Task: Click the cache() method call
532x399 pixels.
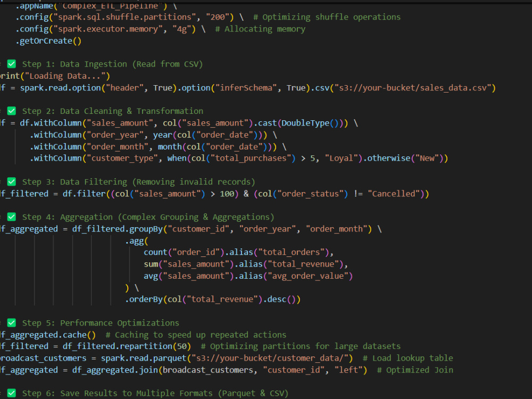Action: coord(79,335)
